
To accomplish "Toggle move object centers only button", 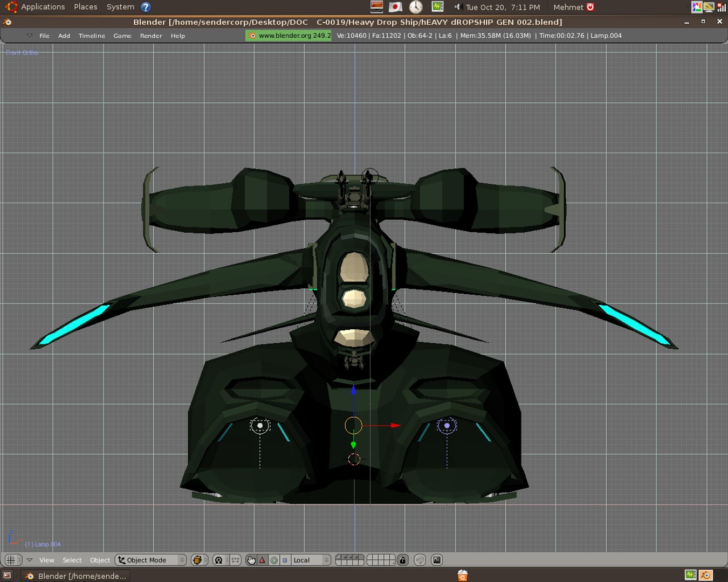I will click(235, 560).
